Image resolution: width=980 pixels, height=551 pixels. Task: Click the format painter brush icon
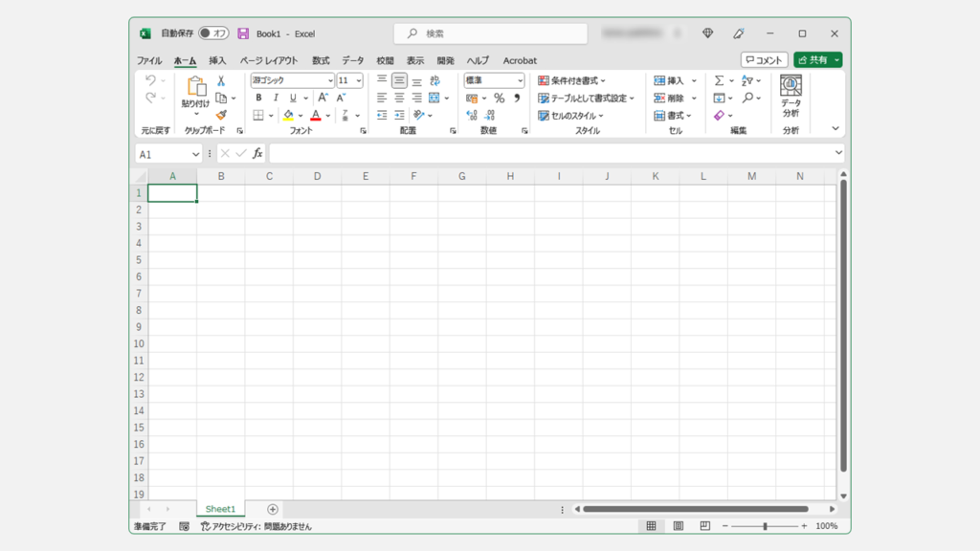221,115
